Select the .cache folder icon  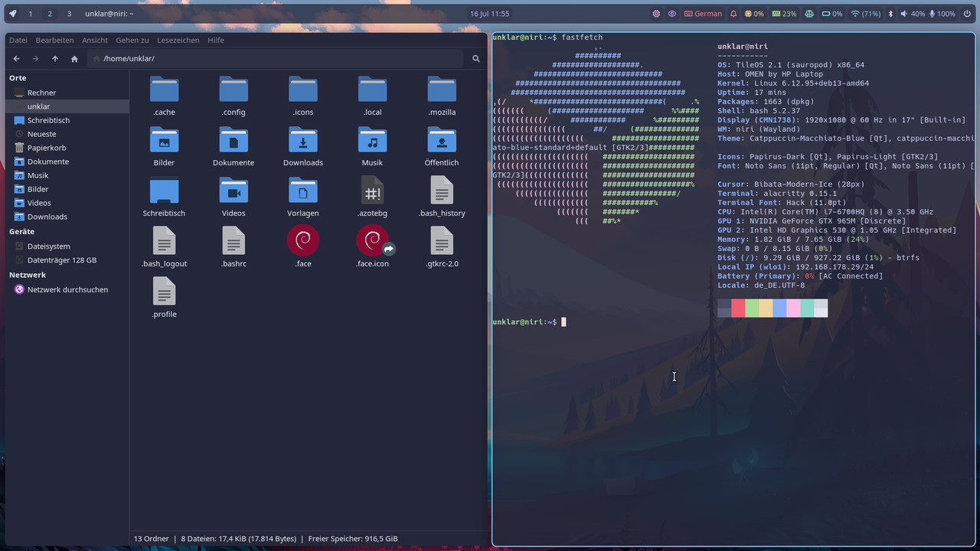tap(164, 90)
